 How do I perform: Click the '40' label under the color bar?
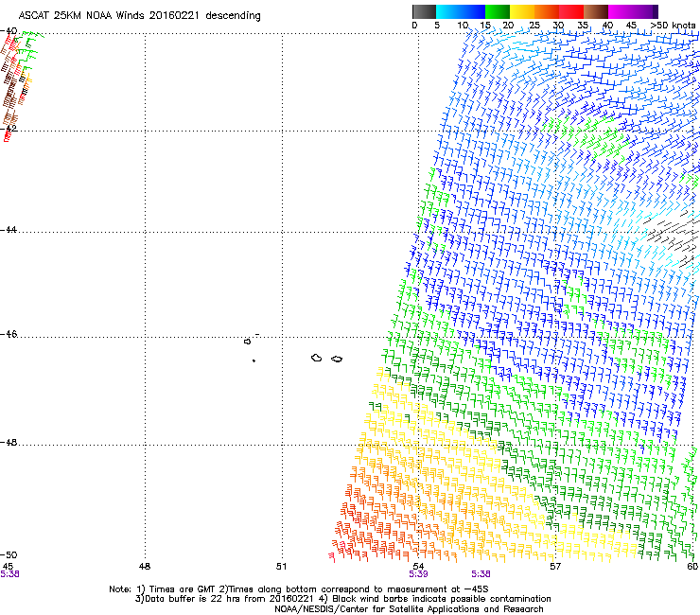607,26
